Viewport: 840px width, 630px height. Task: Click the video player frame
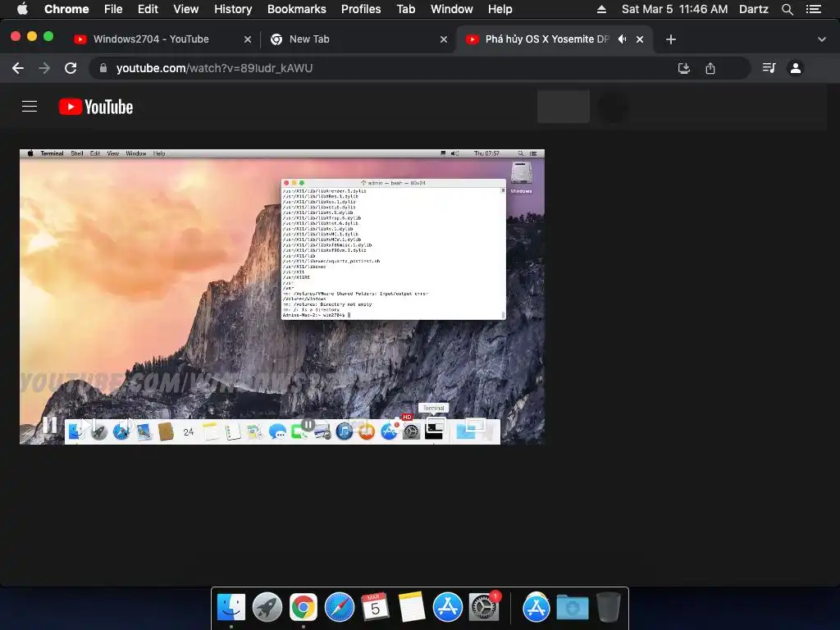[x=282, y=296]
